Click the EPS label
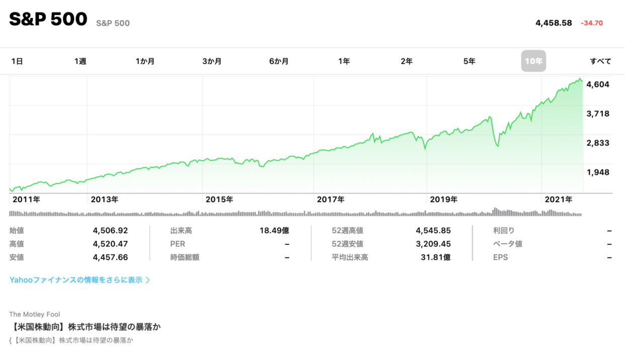Screen dimensions: 644x362 coord(501,257)
